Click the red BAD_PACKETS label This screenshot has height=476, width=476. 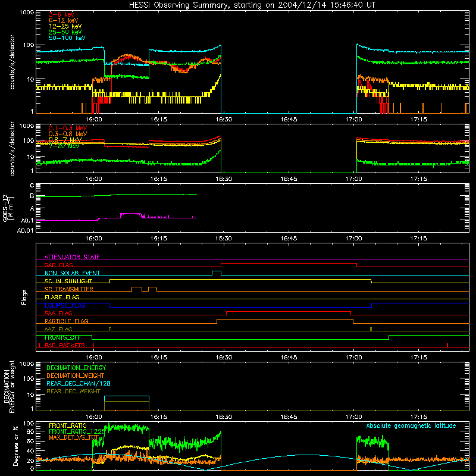pyautogui.click(x=65, y=345)
